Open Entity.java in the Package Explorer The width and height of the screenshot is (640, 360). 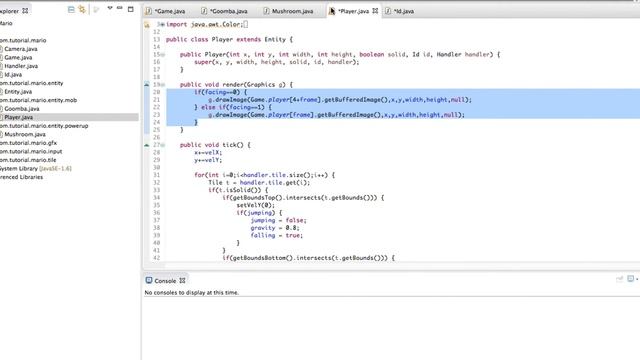click(x=18, y=92)
